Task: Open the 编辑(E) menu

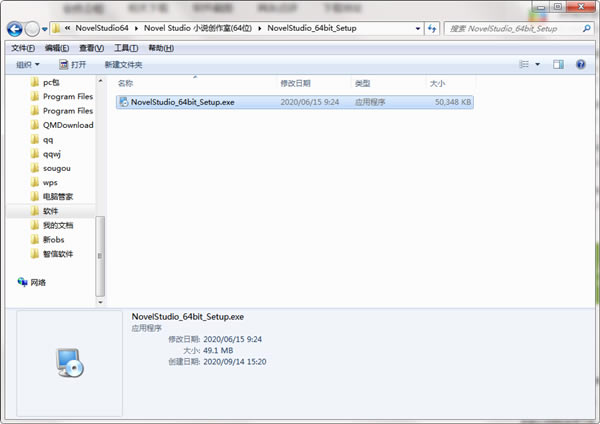Action: coord(57,48)
